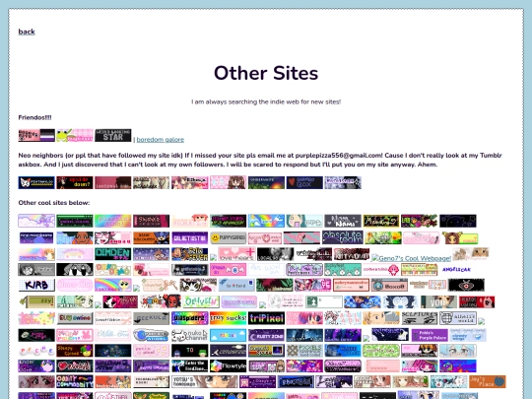Click the 'SCLPTURES' site button
Image resolution: width=532 pixels, height=399 pixels.
point(420,318)
